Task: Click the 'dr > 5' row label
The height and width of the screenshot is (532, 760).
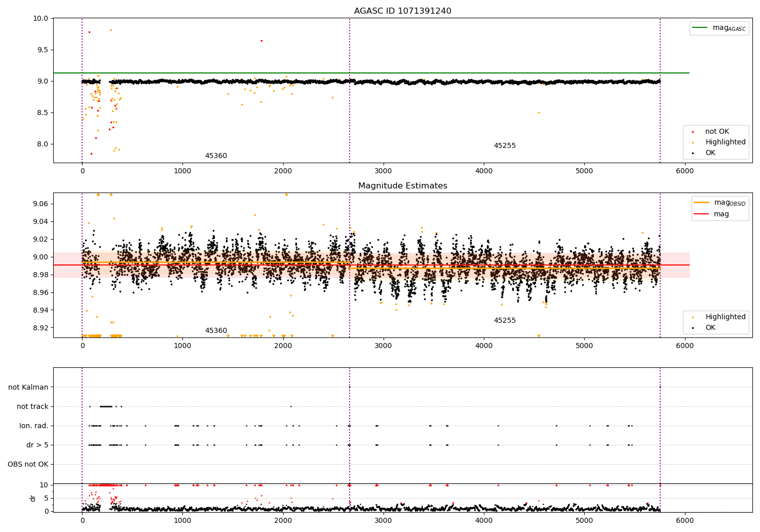Action: (x=37, y=445)
